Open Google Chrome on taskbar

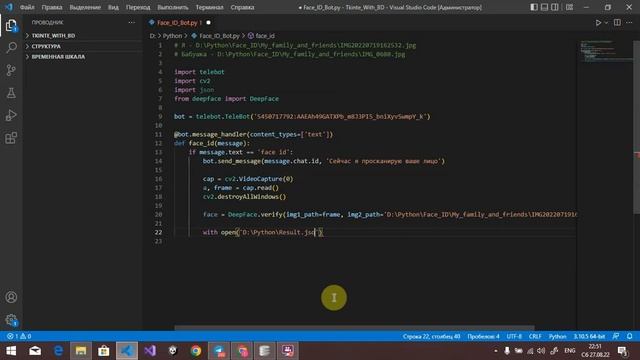[196, 351]
